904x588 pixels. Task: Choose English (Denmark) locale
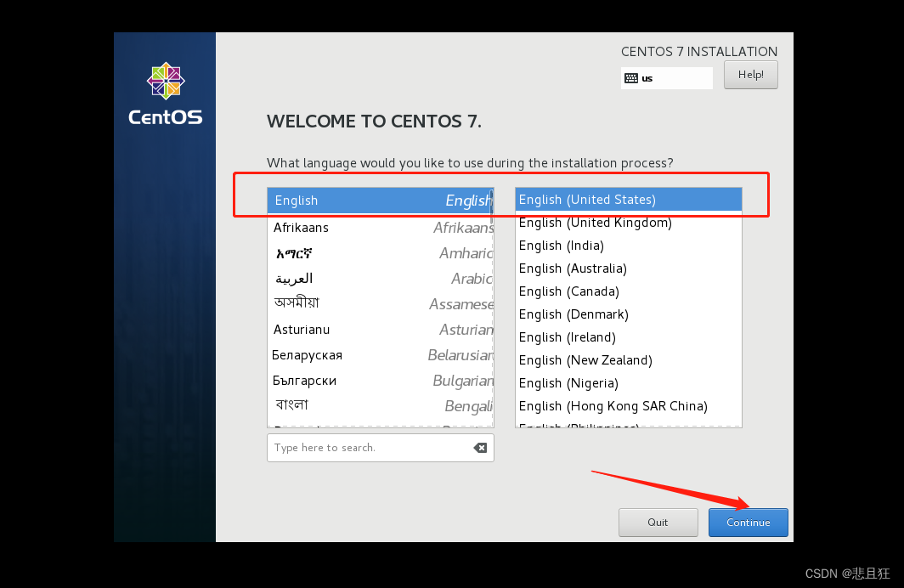click(x=629, y=314)
